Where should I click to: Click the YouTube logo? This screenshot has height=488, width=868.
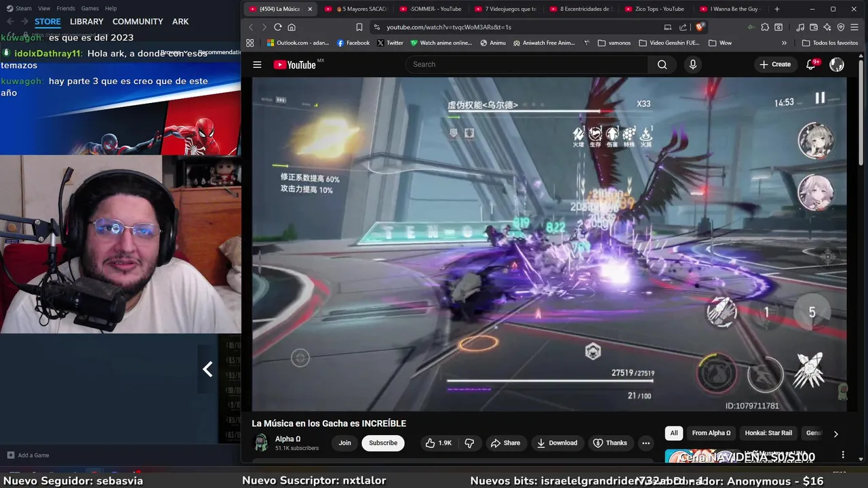point(296,64)
